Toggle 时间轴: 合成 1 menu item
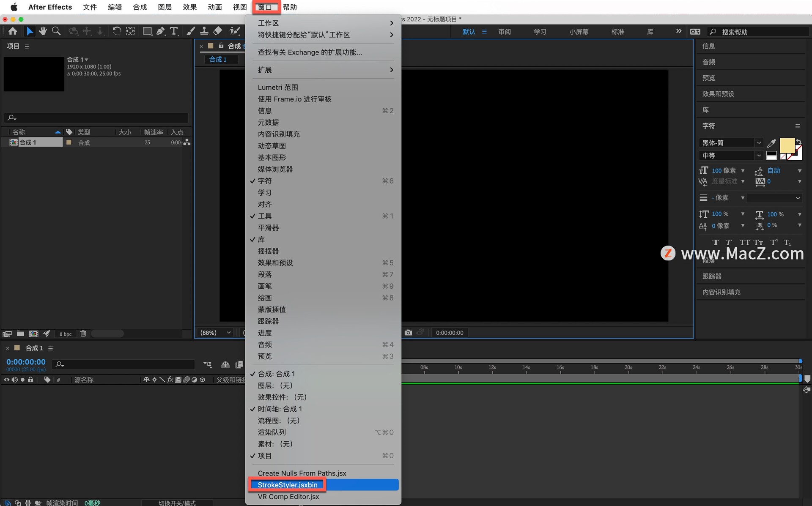 click(324, 409)
